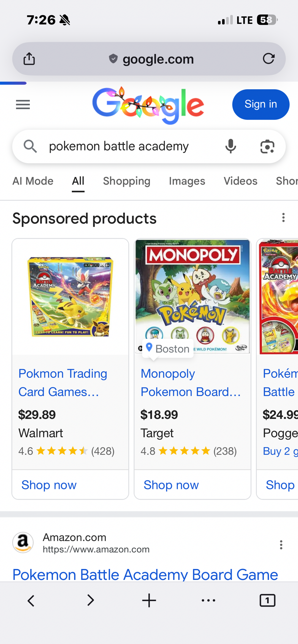Go forward with the browser forward arrow

(90, 600)
